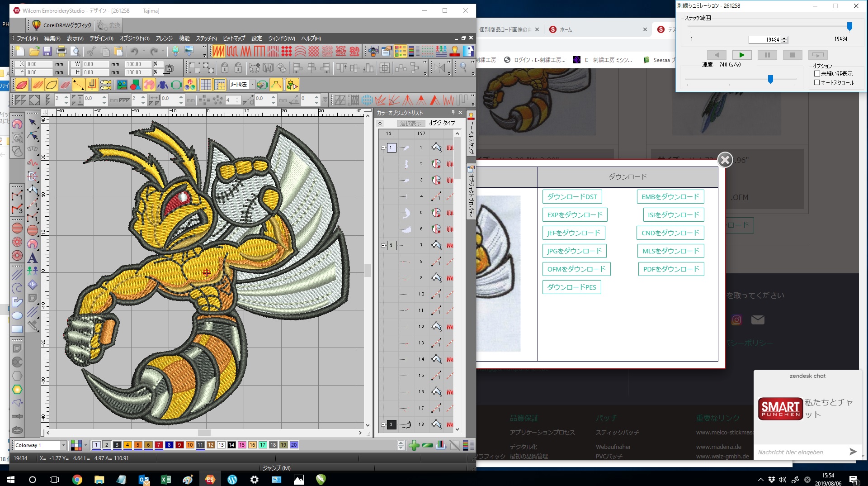
Task: Toggle the Show grid icon
Action: [206, 85]
